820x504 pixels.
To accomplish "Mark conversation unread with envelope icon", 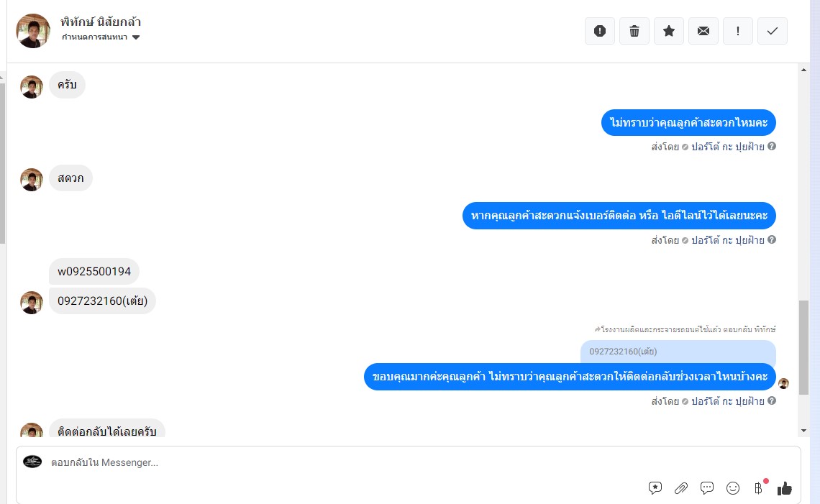I will click(703, 31).
